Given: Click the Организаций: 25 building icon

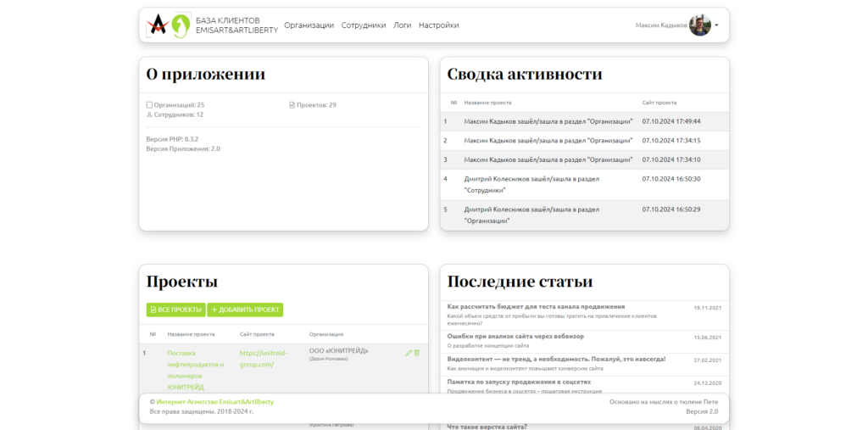Looking at the screenshot, I should pos(149,104).
